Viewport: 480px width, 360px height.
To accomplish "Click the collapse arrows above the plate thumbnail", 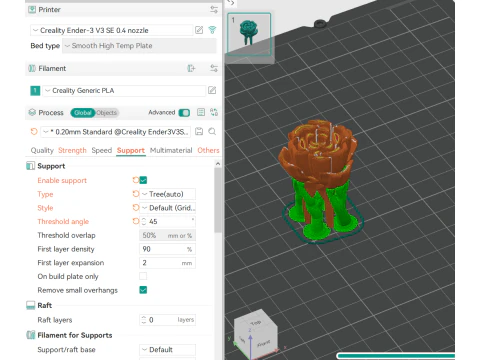I will click(x=231, y=3).
